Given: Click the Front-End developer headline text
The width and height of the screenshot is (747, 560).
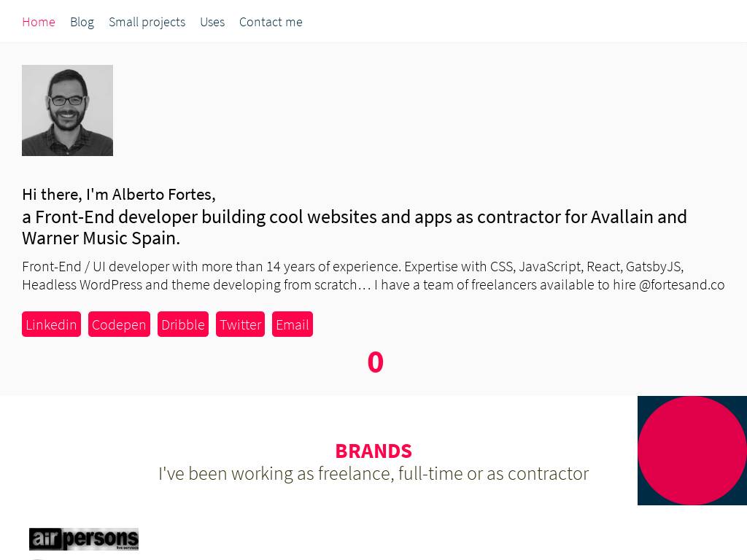Looking at the screenshot, I should pyautogui.click(x=355, y=227).
